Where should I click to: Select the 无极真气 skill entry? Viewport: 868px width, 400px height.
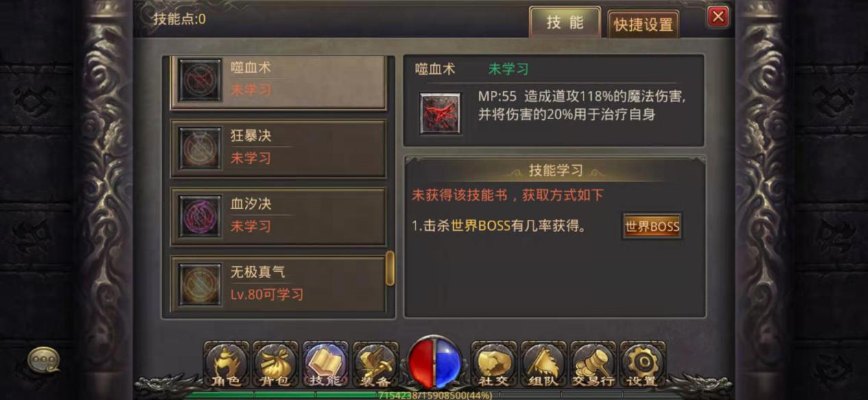pos(278,284)
